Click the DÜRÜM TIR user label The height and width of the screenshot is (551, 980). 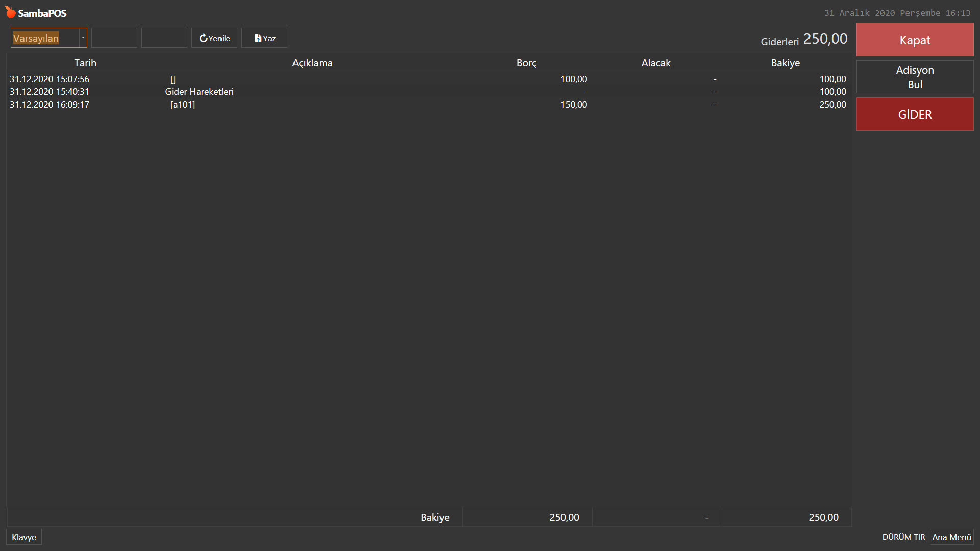(x=903, y=537)
